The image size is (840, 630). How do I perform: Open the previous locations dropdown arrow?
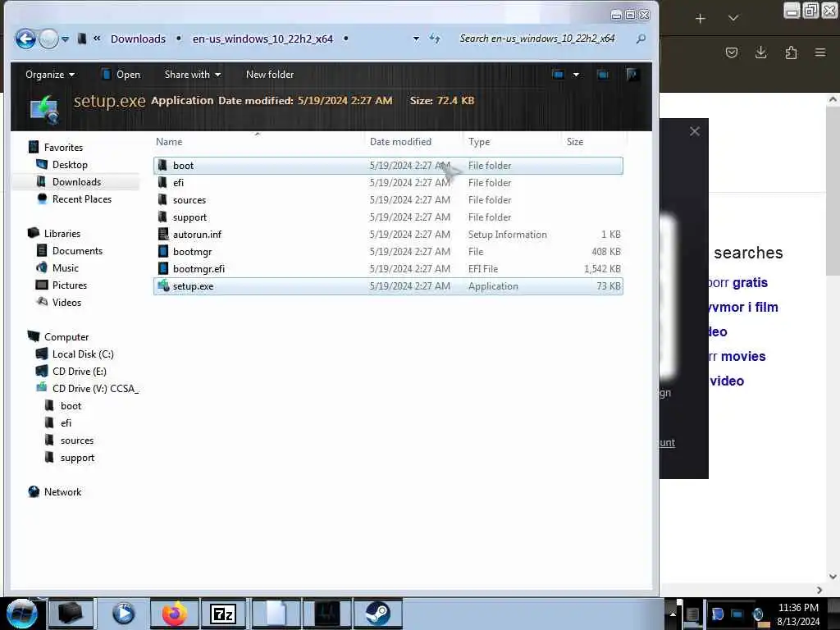click(416, 39)
